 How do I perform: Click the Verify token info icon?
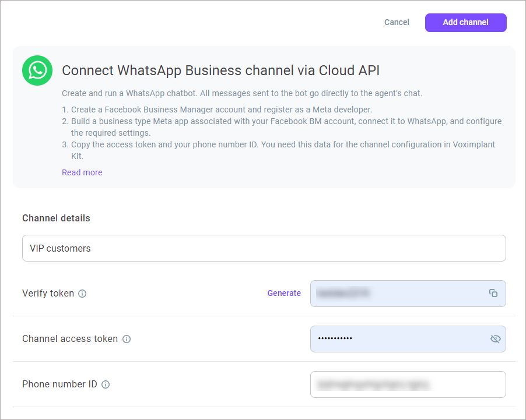82,294
